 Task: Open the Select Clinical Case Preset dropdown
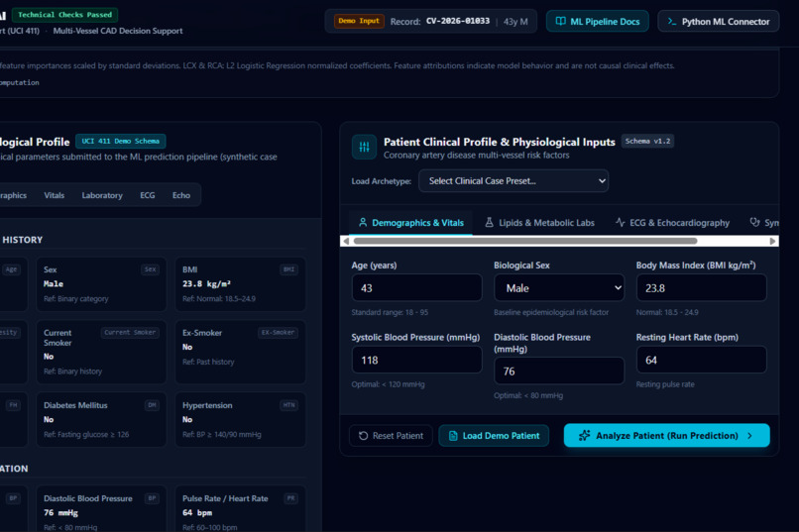[514, 180]
